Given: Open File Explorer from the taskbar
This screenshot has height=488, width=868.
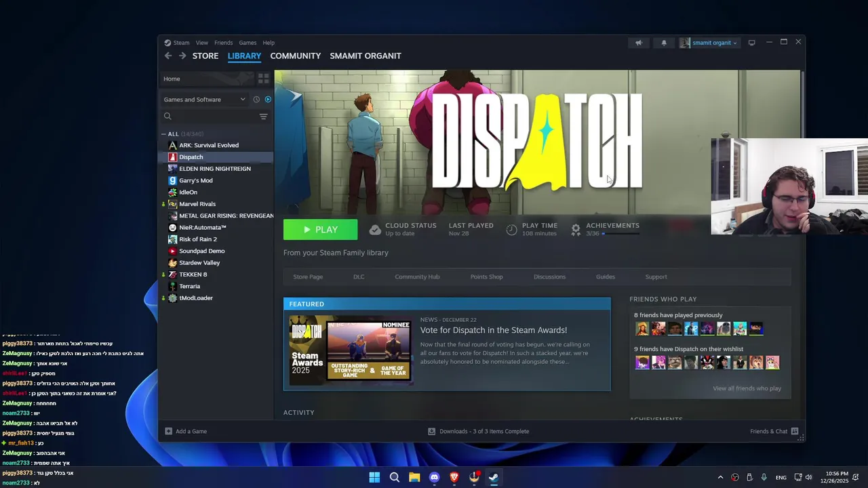Looking at the screenshot, I should (x=414, y=477).
